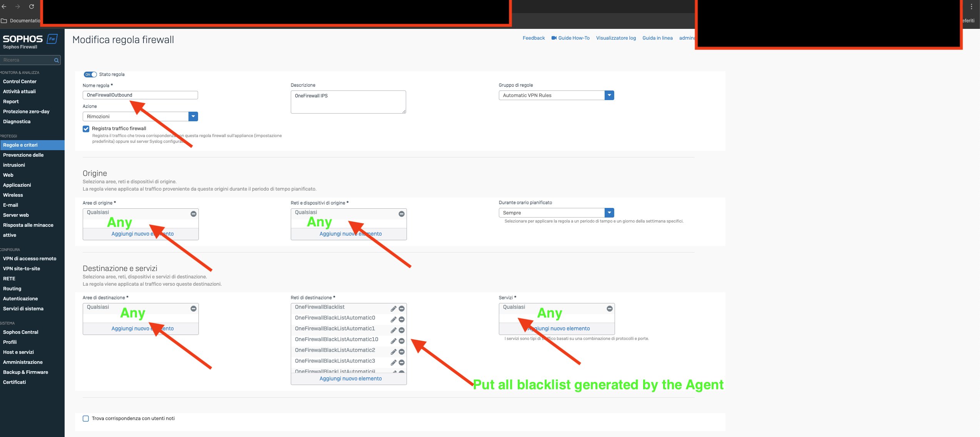Edit OneFirewallBlackListAutomatic0 entry
The height and width of the screenshot is (437, 980).
[x=393, y=320]
